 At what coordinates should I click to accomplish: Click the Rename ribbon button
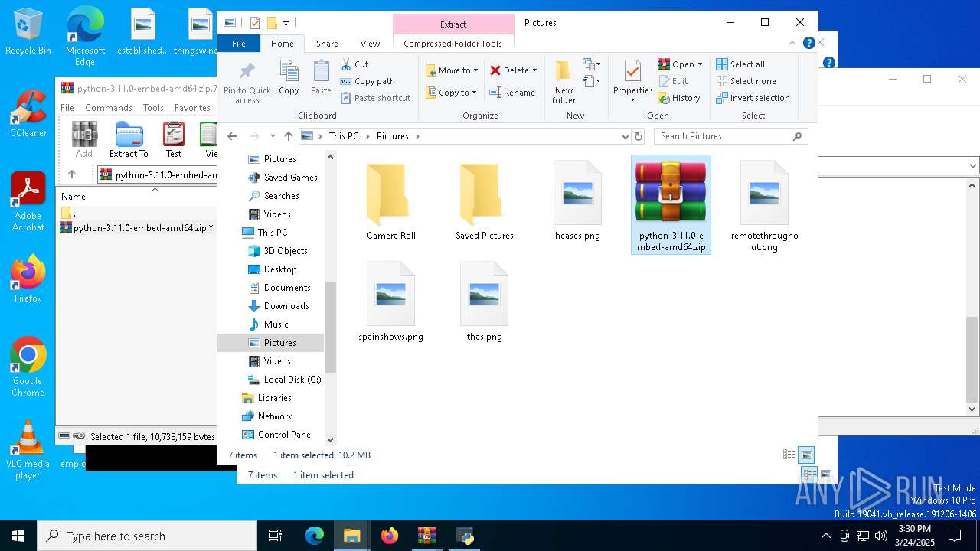[512, 93]
